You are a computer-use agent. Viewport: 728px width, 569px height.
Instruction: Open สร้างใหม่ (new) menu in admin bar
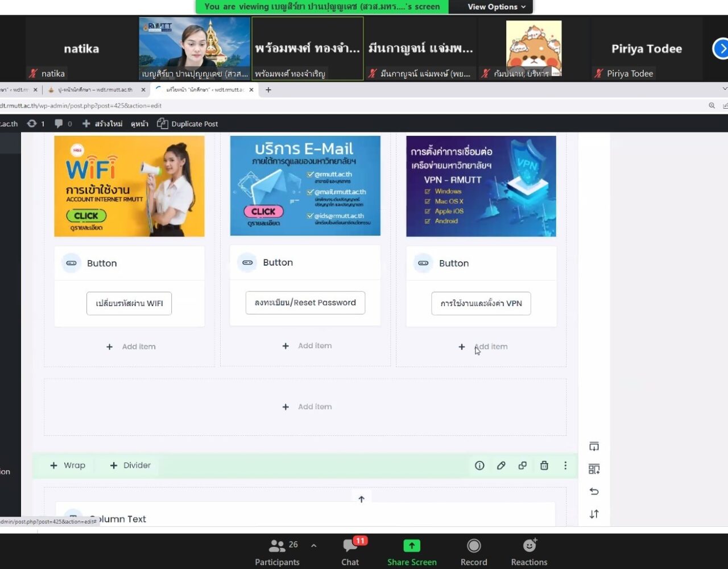click(x=102, y=124)
